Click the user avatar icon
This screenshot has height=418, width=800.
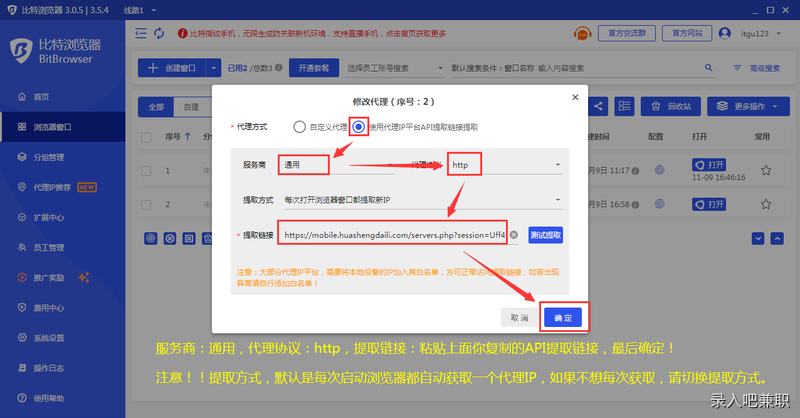(724, 33)
